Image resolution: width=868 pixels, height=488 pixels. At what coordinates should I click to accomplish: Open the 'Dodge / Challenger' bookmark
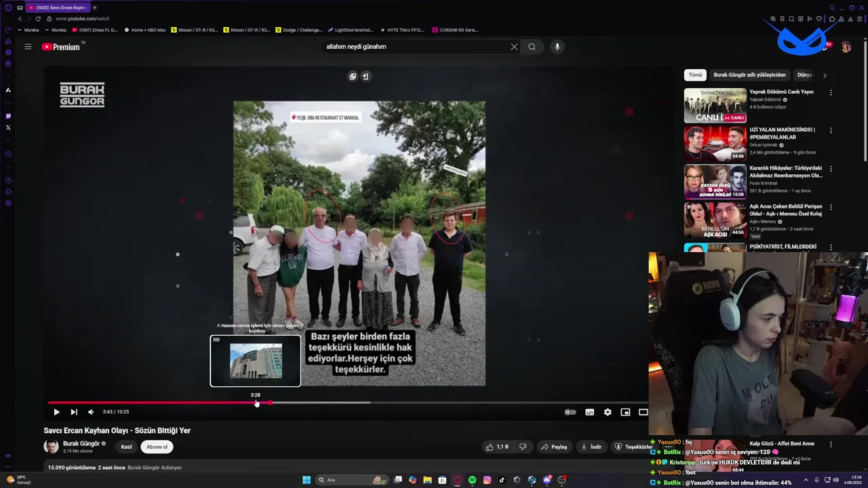tap(299, 30)
